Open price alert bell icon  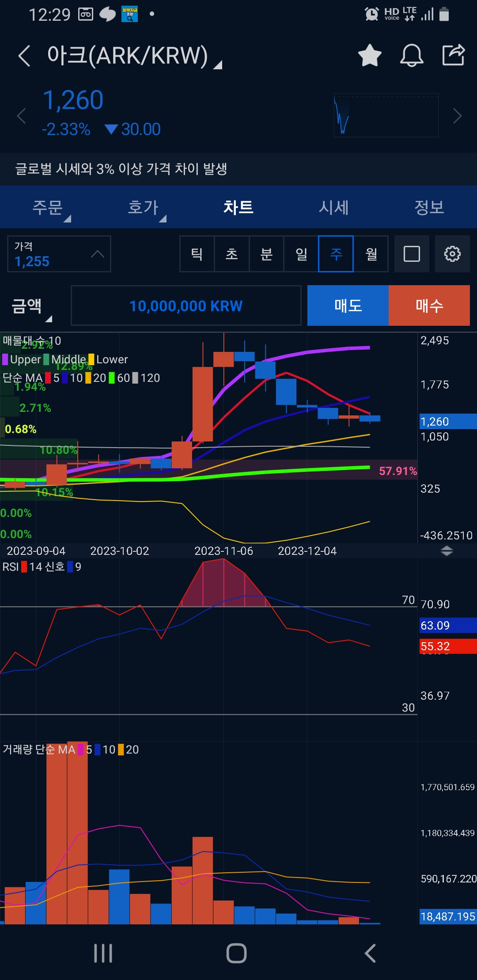click(x=412, y=55)
